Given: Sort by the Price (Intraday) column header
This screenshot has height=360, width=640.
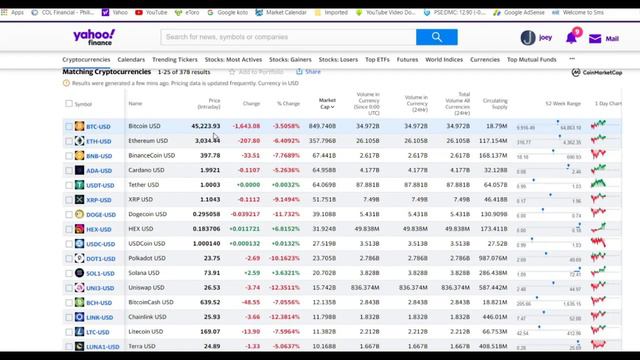Looking at the screenshot, I should [209, 104].
